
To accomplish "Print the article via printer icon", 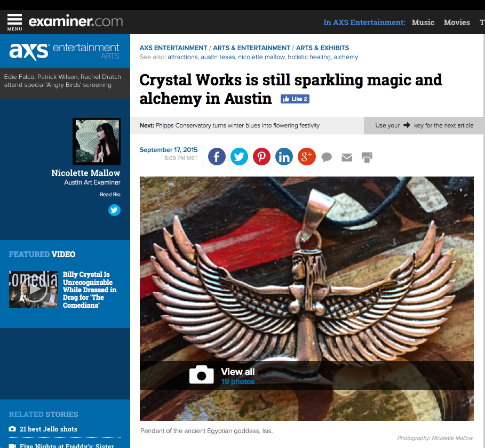I will (367, 157).
